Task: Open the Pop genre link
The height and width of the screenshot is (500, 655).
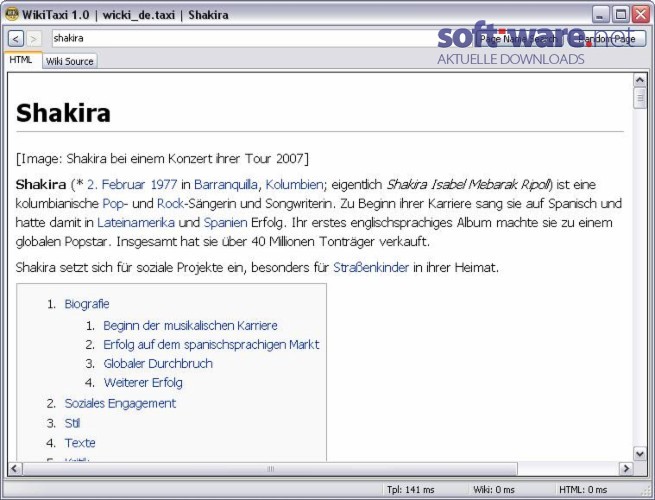Action: [113, 203]
